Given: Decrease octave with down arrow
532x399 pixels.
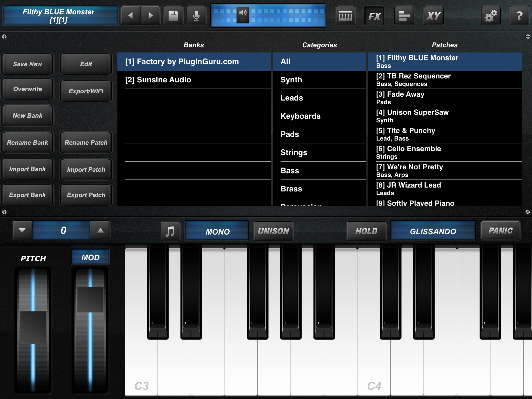Looking at the screenshot, I should (22, 230).
